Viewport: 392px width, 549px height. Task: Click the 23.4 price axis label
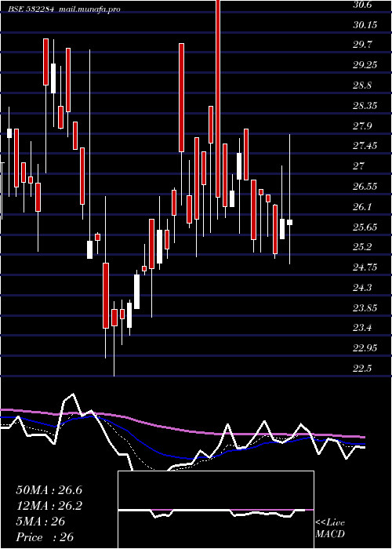(x=361, y=328)
